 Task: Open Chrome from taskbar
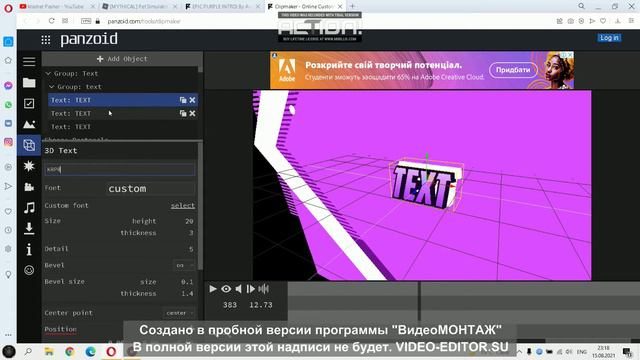pos(70,351)
